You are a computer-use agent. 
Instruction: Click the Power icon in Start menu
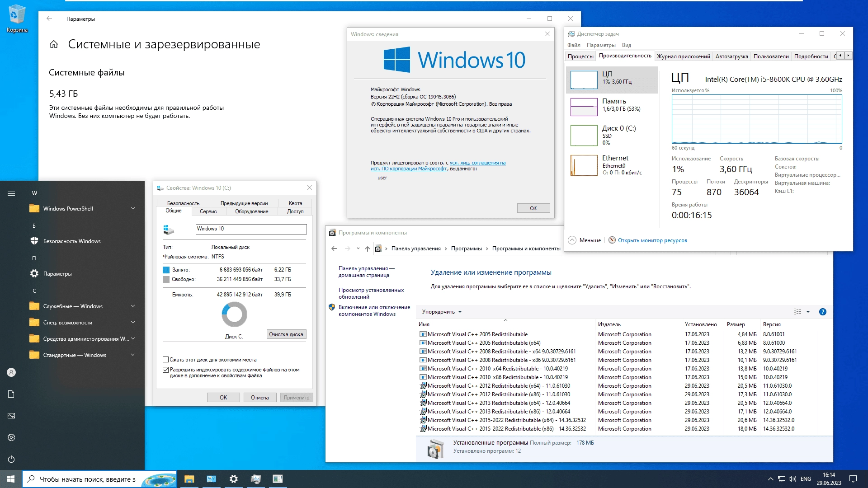11,459
